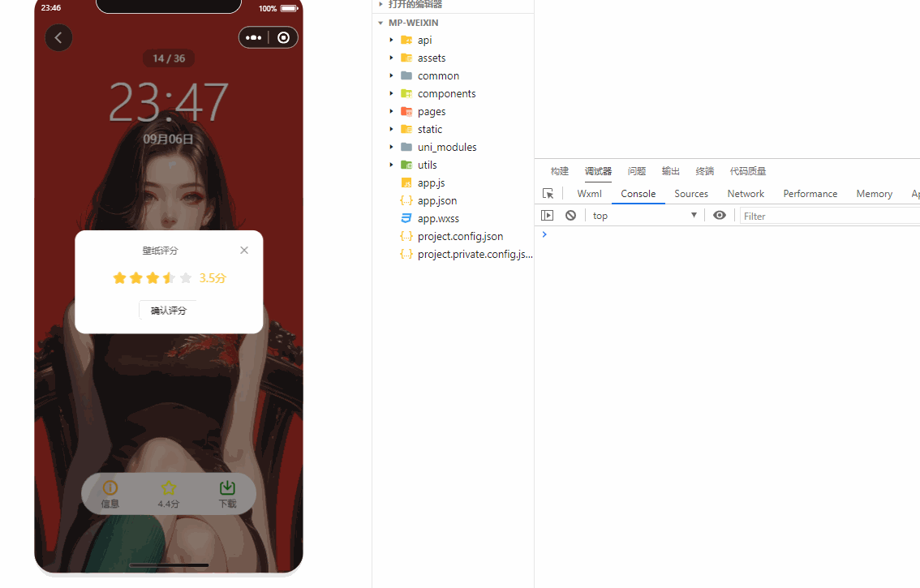Click the uni_modules folder icon

(x=406, y=147)
